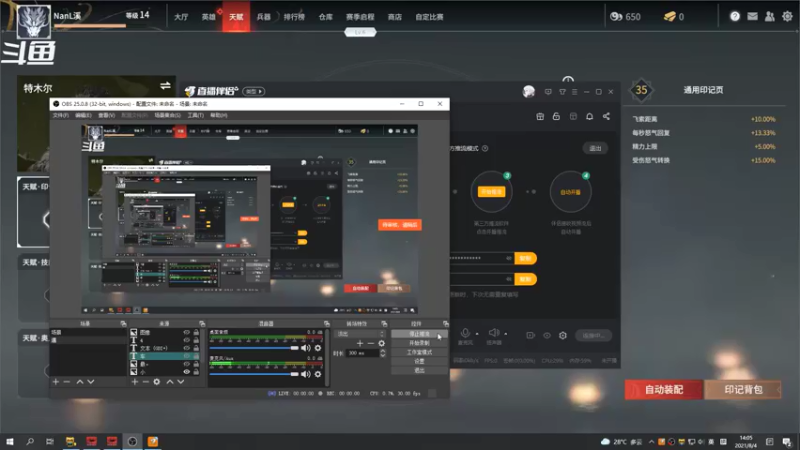The height and width of the screenshot is (450, 800).
Task: Open the 工具(T) menu in OBS
Action: (195, 115)
